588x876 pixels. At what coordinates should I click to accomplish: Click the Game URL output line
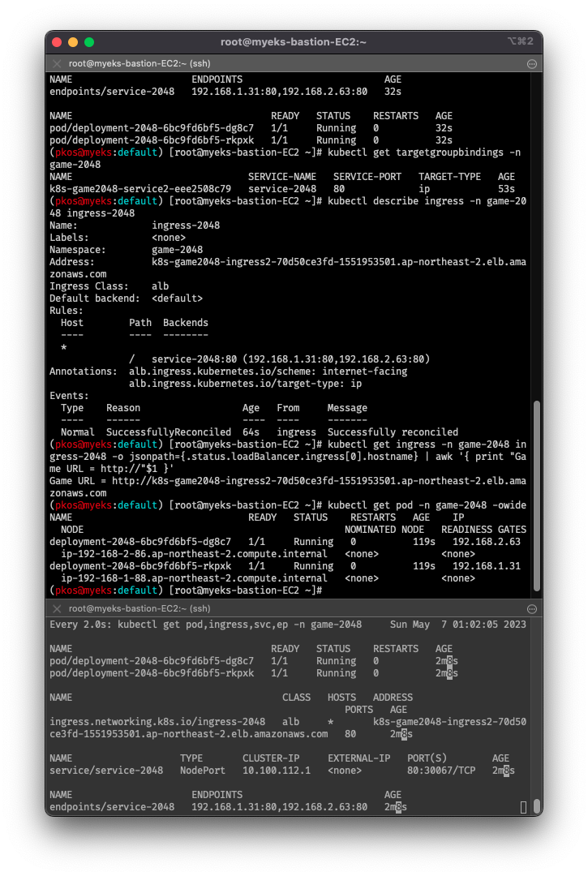[288, 487]
